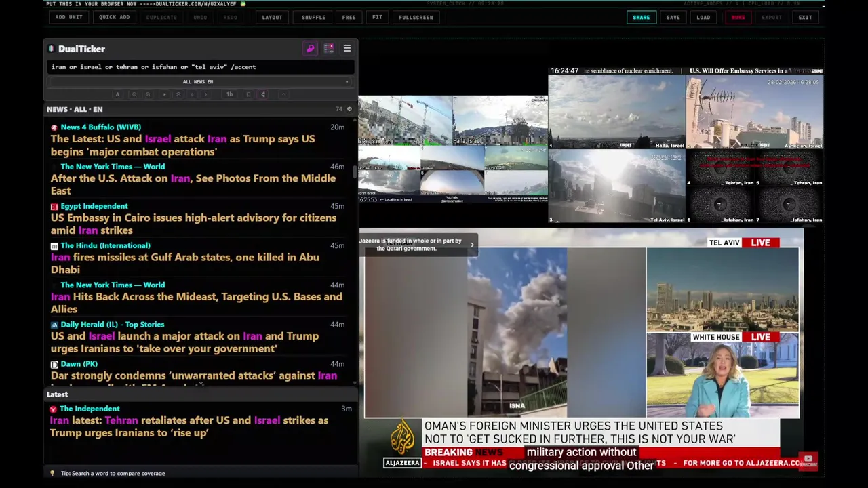
Task: Load a dashboard with LOAD
Action: click(x=703, y=17)
